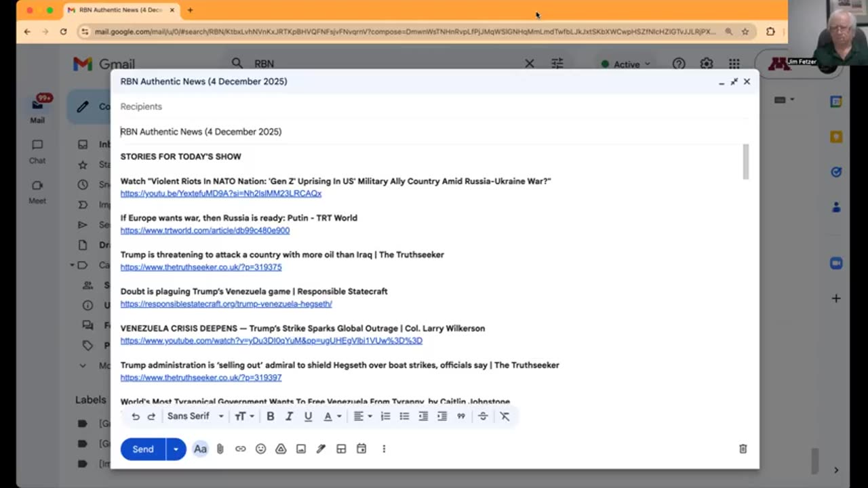Open the text alignment dropdown
The height and width of the screenshot is (488, 868).
363,416
